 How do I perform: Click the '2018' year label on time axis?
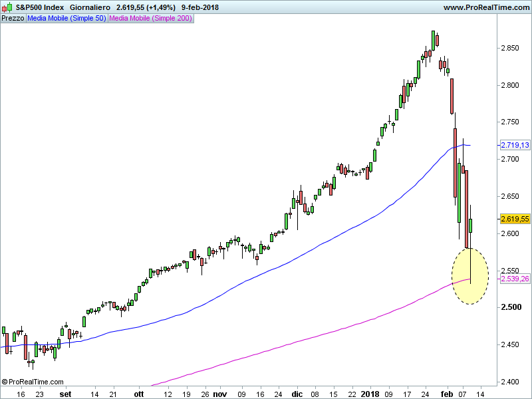370,394
